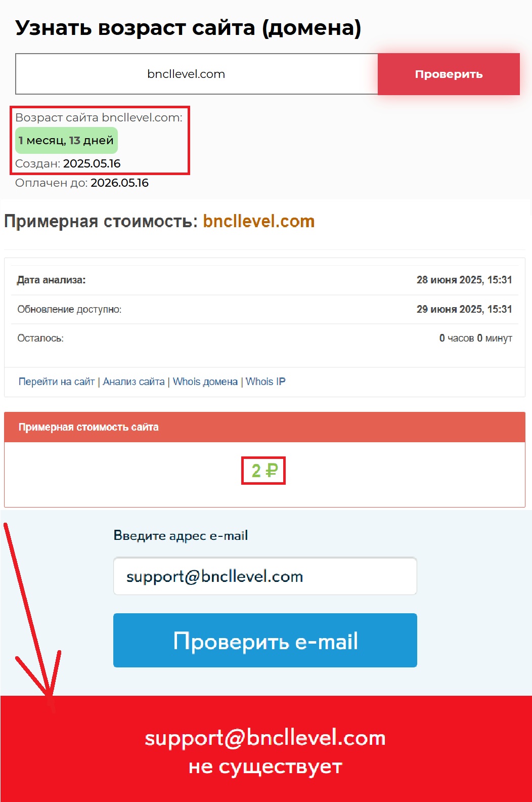532x802 pixels.
Task: Click the e-mail field with support@bncllevel.com
Action: point(265,576)
